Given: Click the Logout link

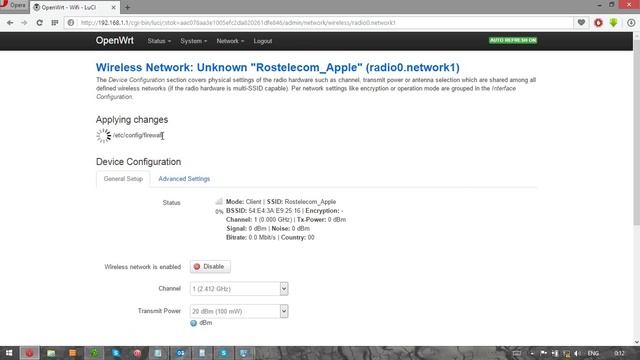Looking at the screenshot, I should pos(262,41).
